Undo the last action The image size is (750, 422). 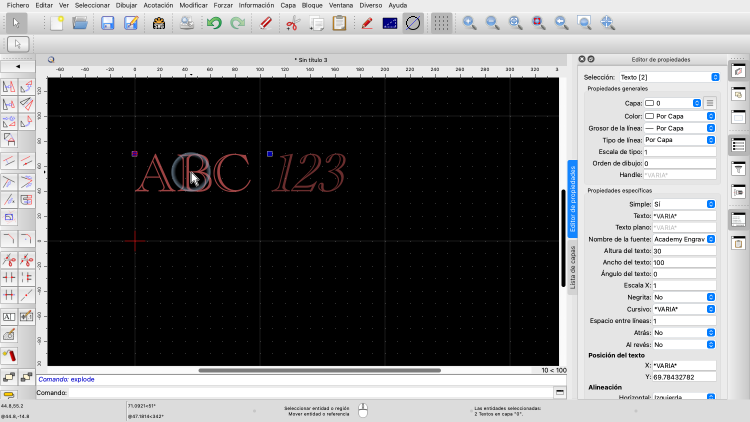coord(214,23)
